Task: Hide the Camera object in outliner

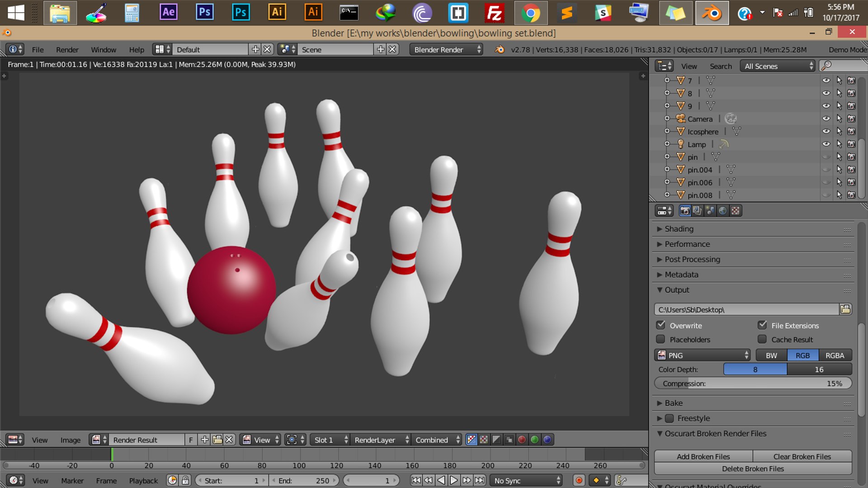Action: click(x=826, y=118)
